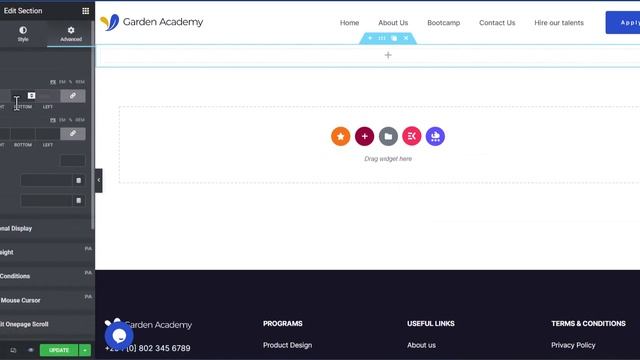
Task: Delete section with X on blue handle
Action: 406,38
